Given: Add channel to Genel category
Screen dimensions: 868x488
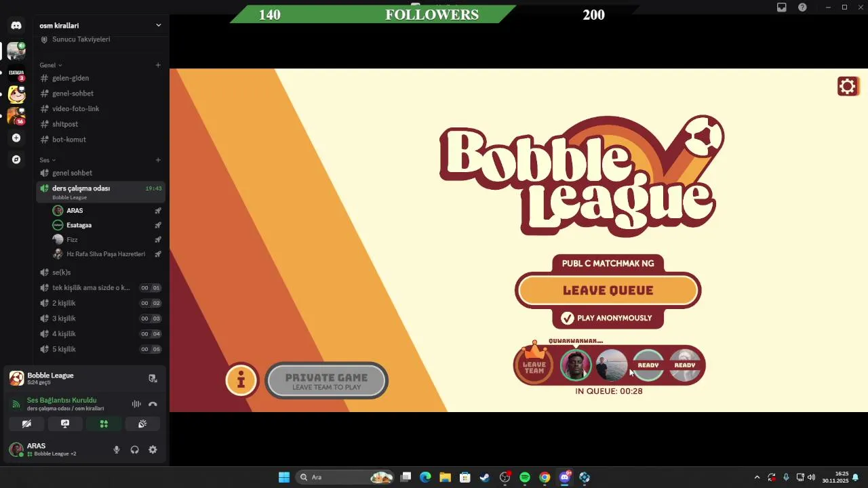Looking at the screenshot, I should pos(158,65).
